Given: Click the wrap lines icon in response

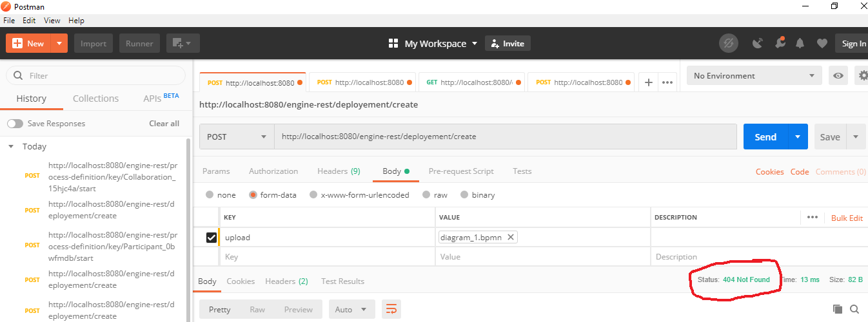Looking at the screenshot, I should pos(391,309).
